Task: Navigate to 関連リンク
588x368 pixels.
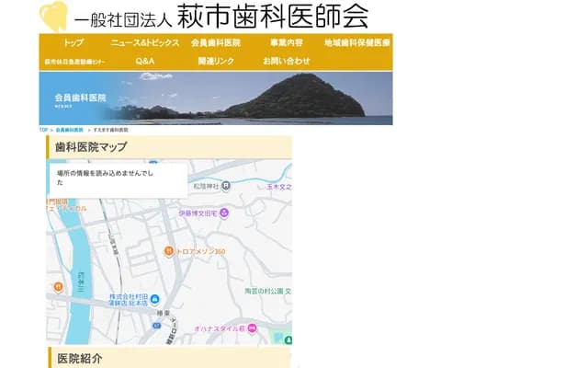Action: pos(215,61)
